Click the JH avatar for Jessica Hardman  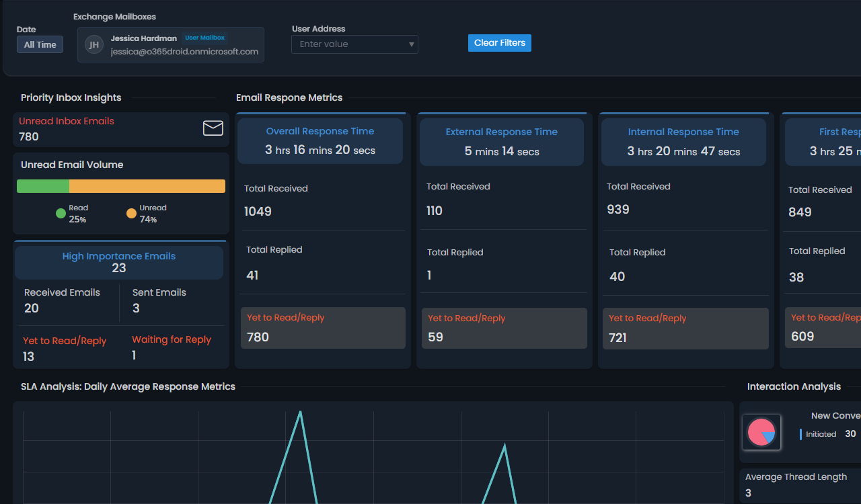click(x=94, y=45)
